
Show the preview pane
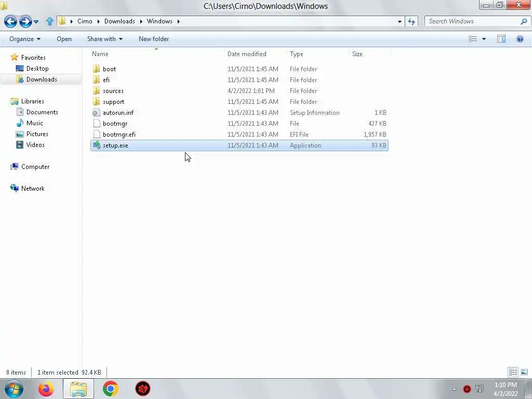tap(501, 38)
